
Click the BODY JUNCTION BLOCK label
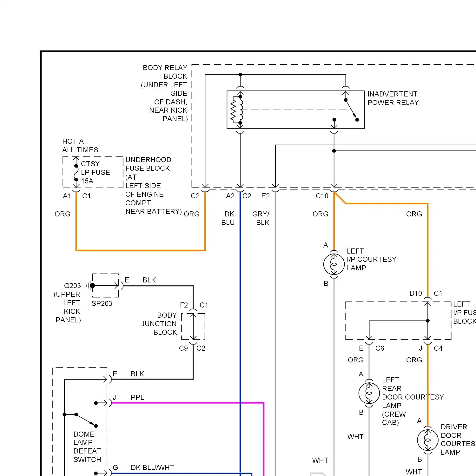click(x=159, y=324)
